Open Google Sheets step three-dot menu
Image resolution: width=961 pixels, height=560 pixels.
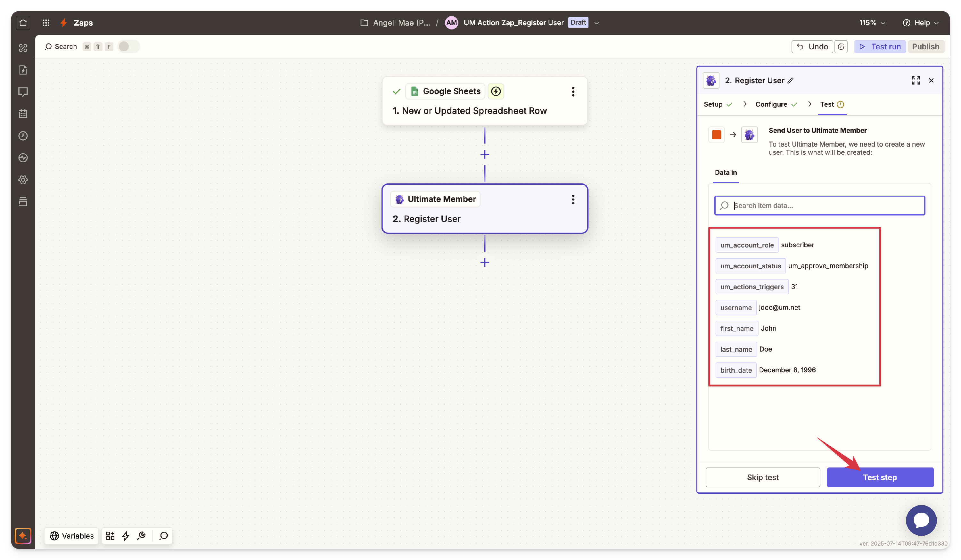573,92
